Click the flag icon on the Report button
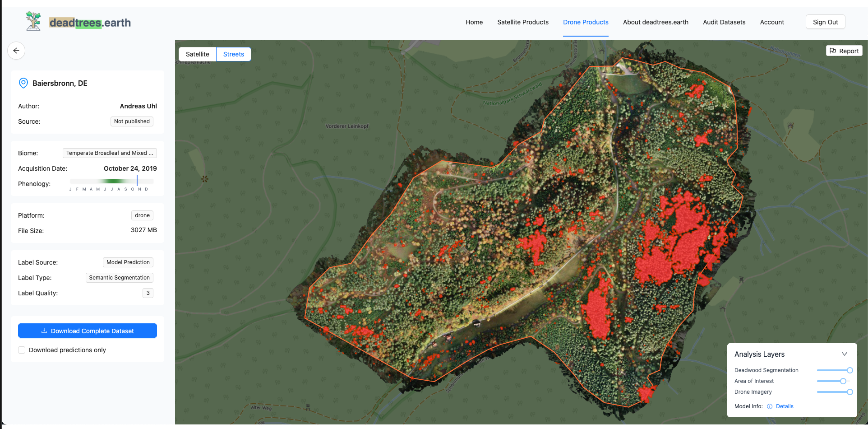868x429 pixels. pyautogui.click(x=833, y=51)
